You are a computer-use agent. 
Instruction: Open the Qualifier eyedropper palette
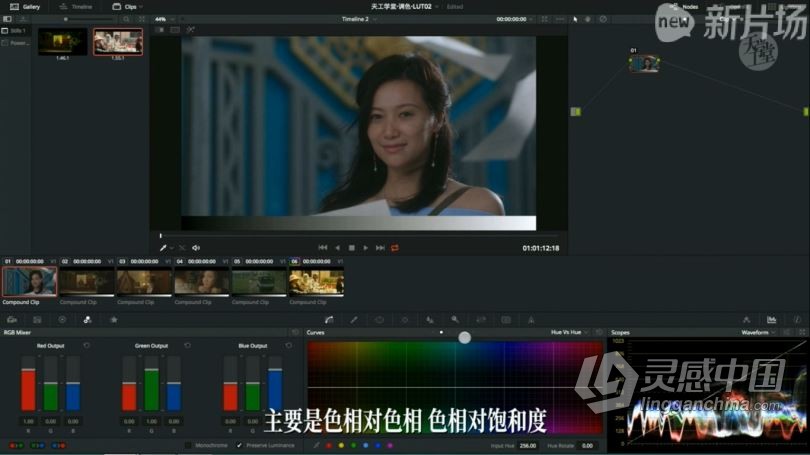[354, 320]
